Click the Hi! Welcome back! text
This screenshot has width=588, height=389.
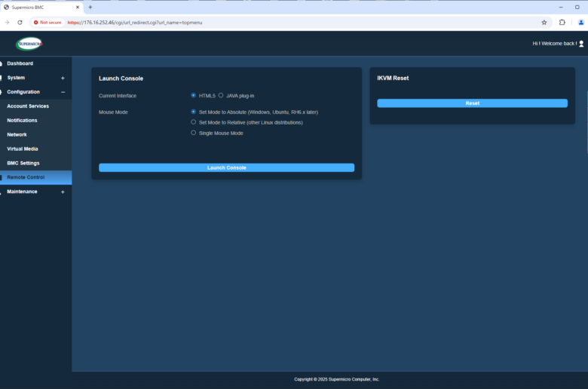(x=555, y=44)
